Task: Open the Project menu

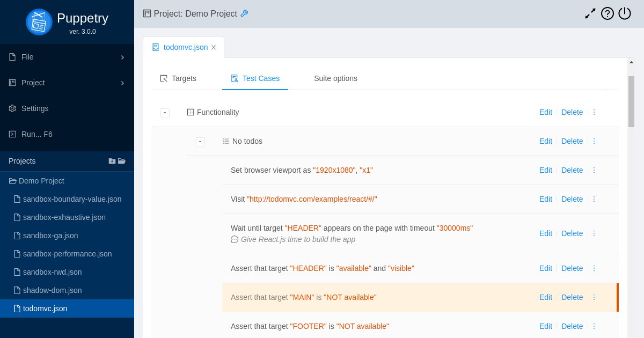Action: tap(67, 83)
